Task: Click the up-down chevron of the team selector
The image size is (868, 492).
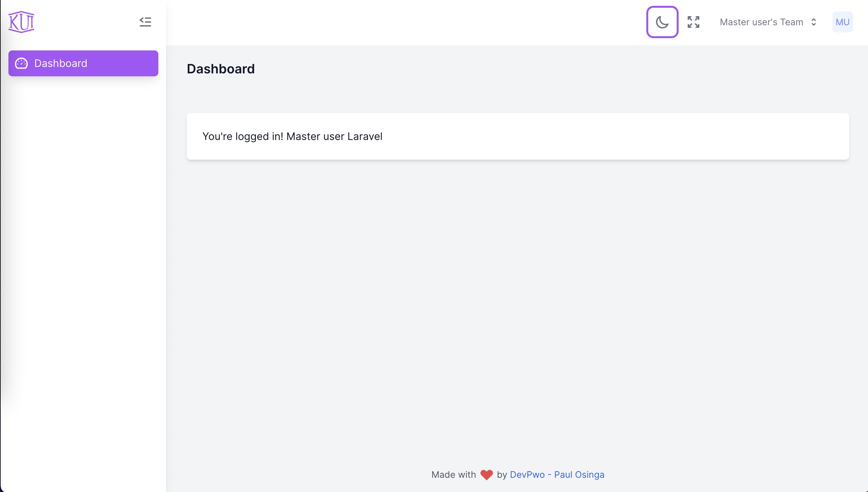Action: coord(813,22)
